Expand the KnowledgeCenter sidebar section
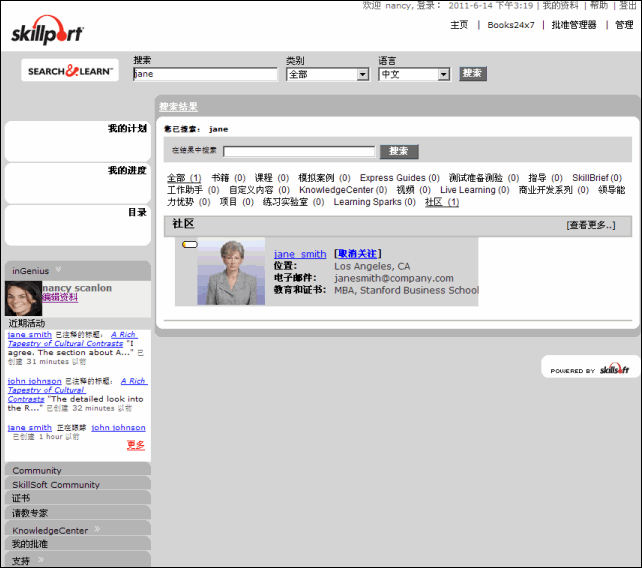The image size is (642, 568). 97,529
